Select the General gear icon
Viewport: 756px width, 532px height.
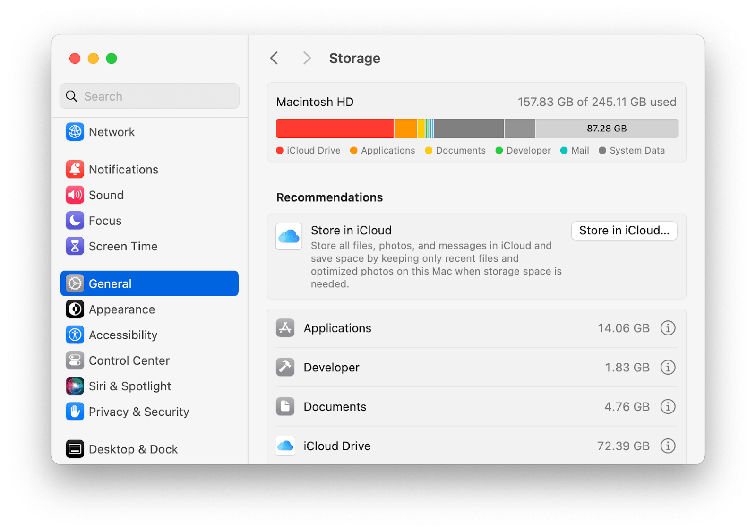click(75, 283)
